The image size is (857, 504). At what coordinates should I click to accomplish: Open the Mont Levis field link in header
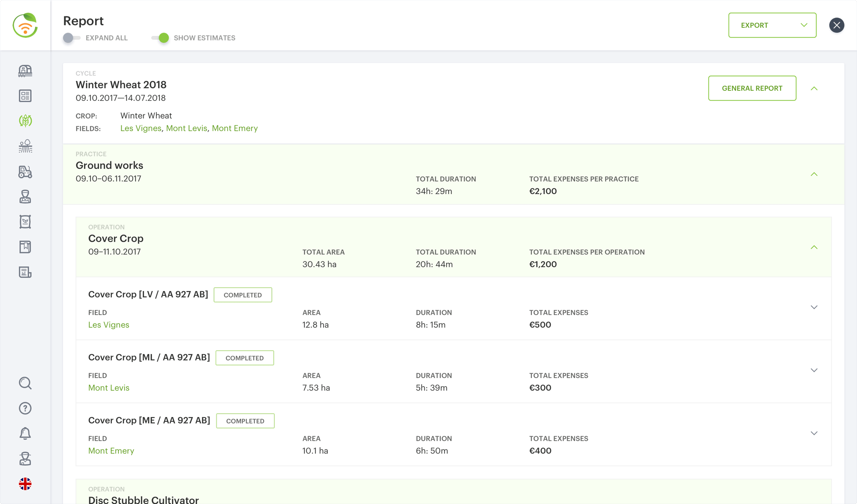point(186,128)
